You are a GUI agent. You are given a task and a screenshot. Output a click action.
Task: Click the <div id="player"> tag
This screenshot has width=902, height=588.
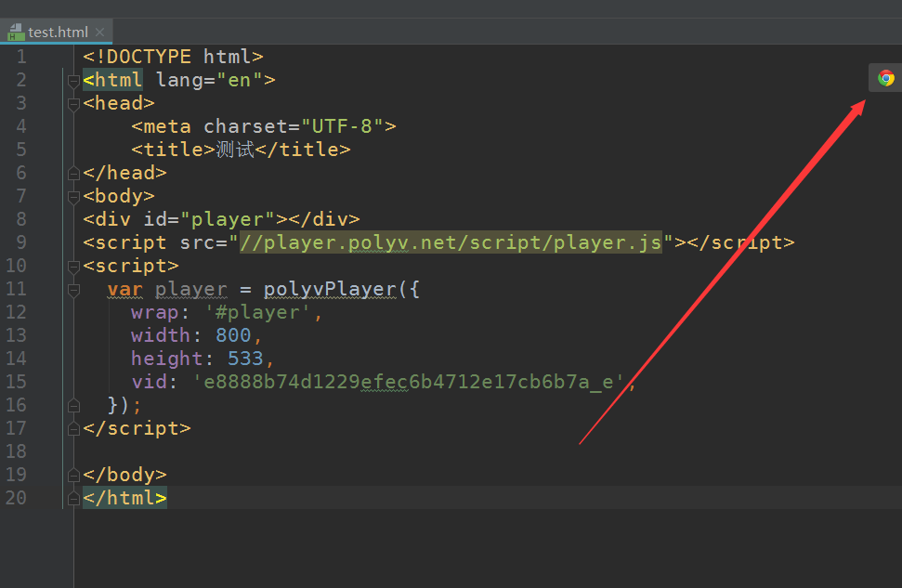point(185,220)
